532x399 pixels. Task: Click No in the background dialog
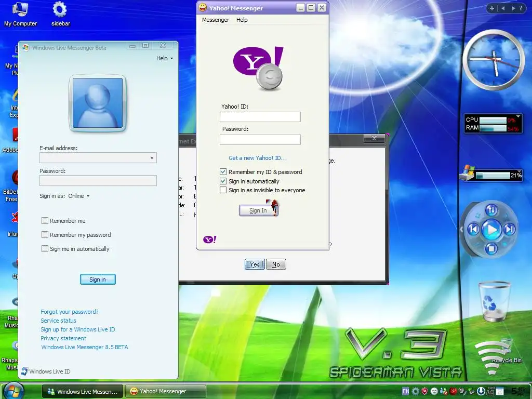276,264
